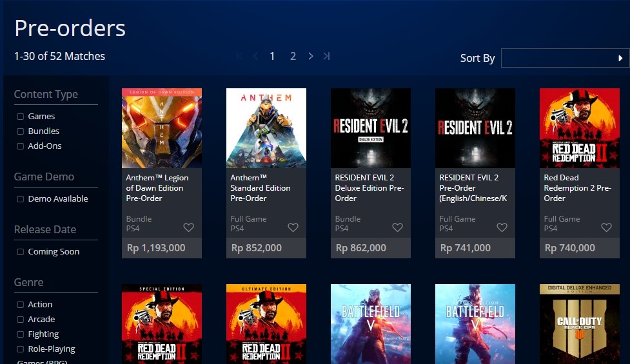Viewport: 630px width, 364px height.
Task: Open Anthem Legion of Dawn cover art
Action: pyautogui.click(x=162, y=128)
